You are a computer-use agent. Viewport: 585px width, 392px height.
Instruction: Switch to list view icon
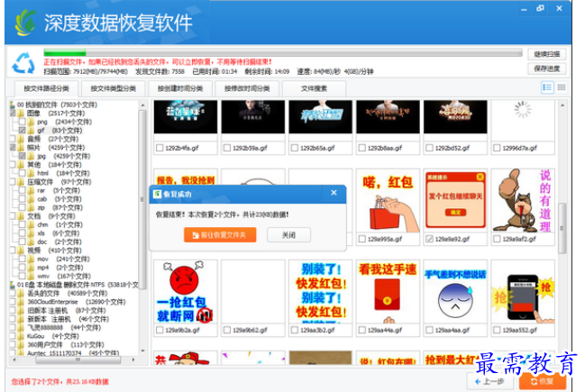pyautogui.click(x=547, y=87)
